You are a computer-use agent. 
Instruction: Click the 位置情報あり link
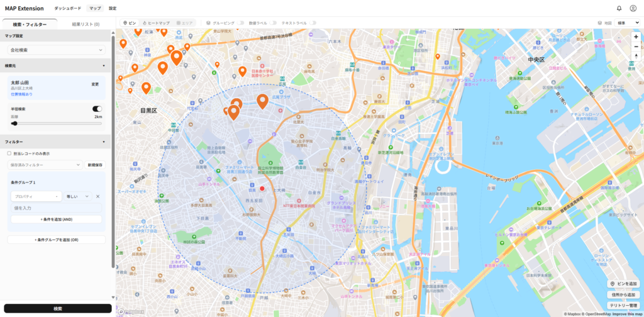pyautogui.click(x=21, y=94)
